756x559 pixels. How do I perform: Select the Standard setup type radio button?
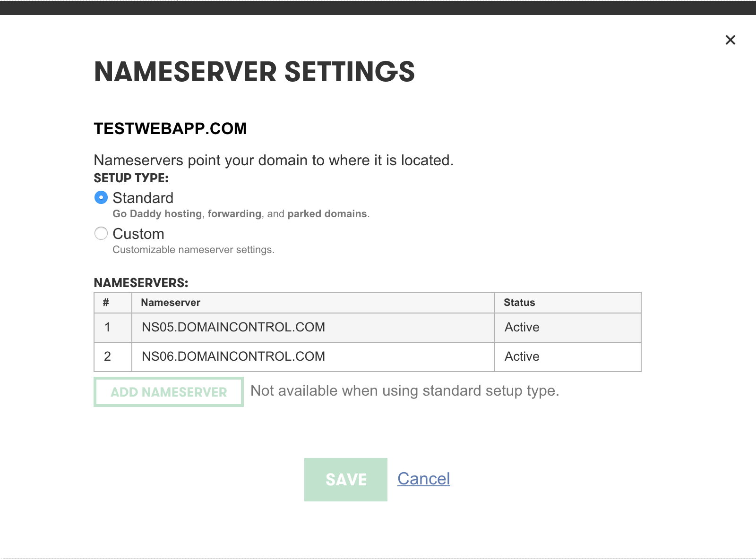(x=101, y=197)
